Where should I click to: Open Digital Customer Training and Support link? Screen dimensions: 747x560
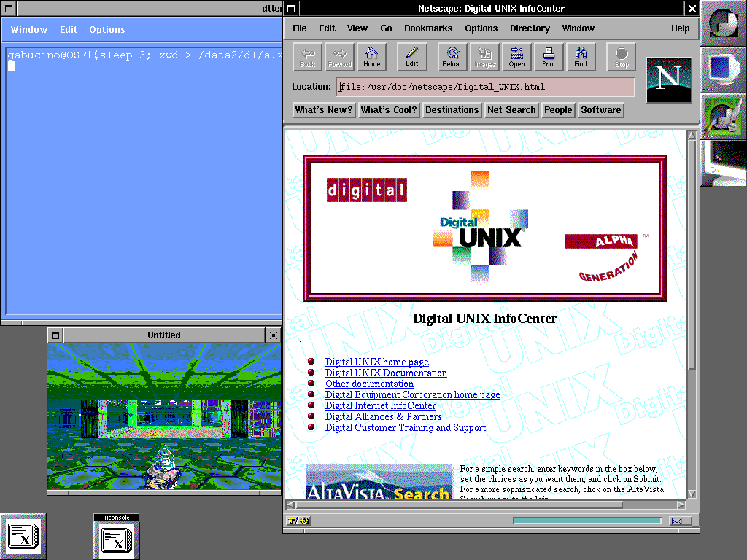(406, 427)
